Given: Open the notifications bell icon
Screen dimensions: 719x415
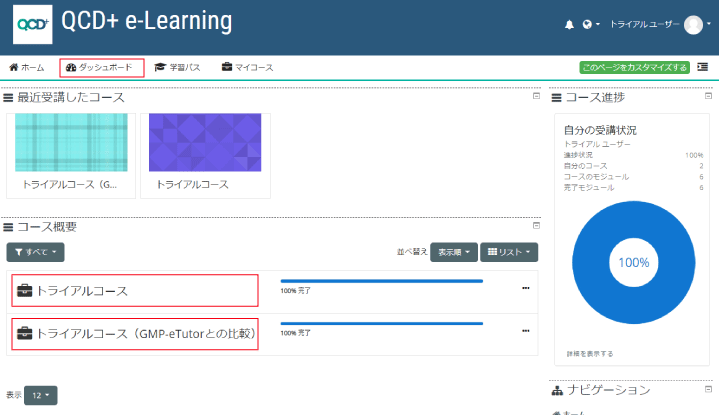Looking at the screenshot, I should (x=569, y=24).
